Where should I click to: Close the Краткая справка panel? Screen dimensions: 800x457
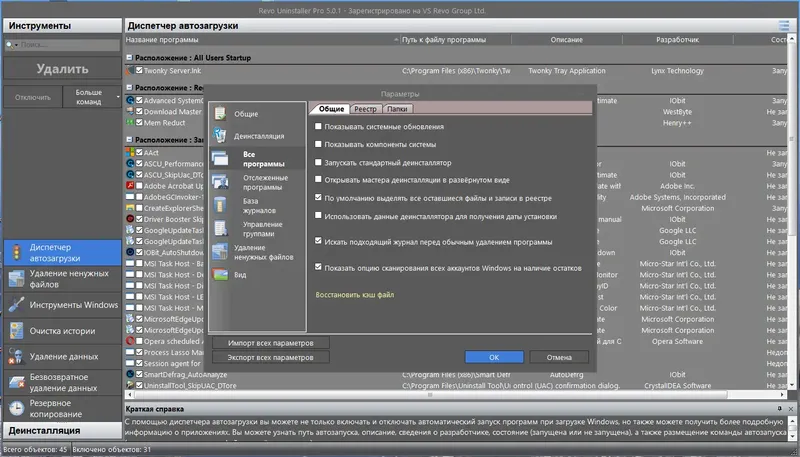pyautogui.click(x=791, y=409)
